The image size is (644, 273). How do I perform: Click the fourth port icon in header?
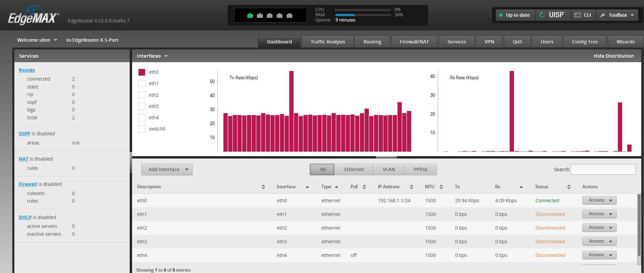[280, 15]
